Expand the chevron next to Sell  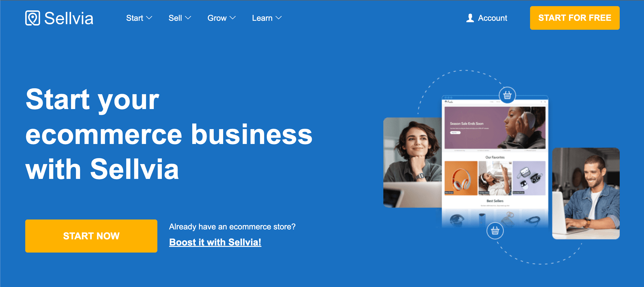[x=188, y=18]
